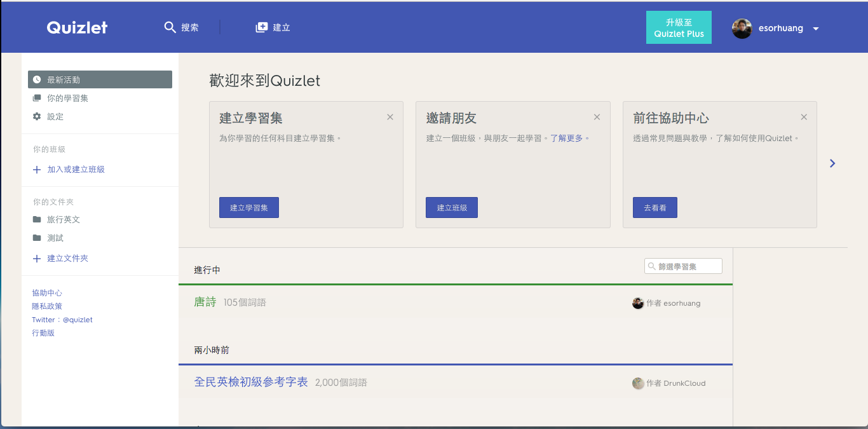The width and height of the screenshot is (868, 429).
Task: Click the esorhuang username in header
Action: click(x=781, y=28)
